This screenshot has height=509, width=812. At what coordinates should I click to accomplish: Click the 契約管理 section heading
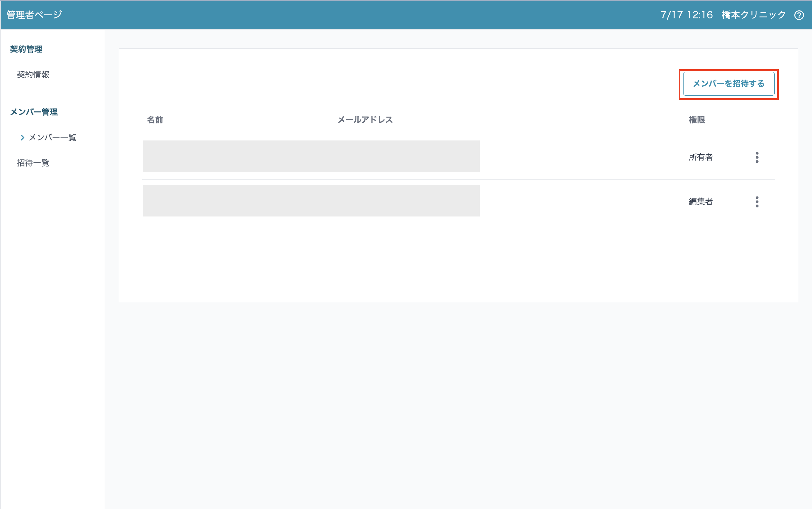pyautogui.click(x=26, y=49)
